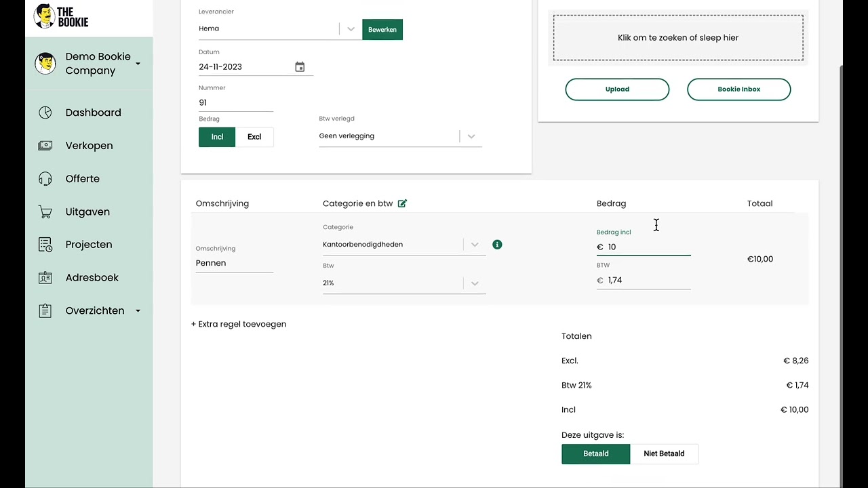This screenshot has width=868, height=488.
Task: Click the Excl. total € 8,26
Action: 796,361
